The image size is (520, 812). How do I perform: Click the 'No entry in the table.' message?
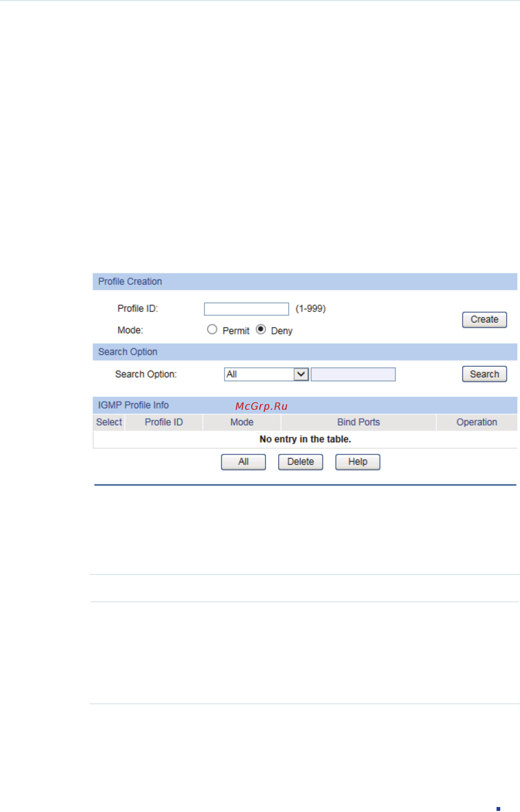tap(305, 440)
